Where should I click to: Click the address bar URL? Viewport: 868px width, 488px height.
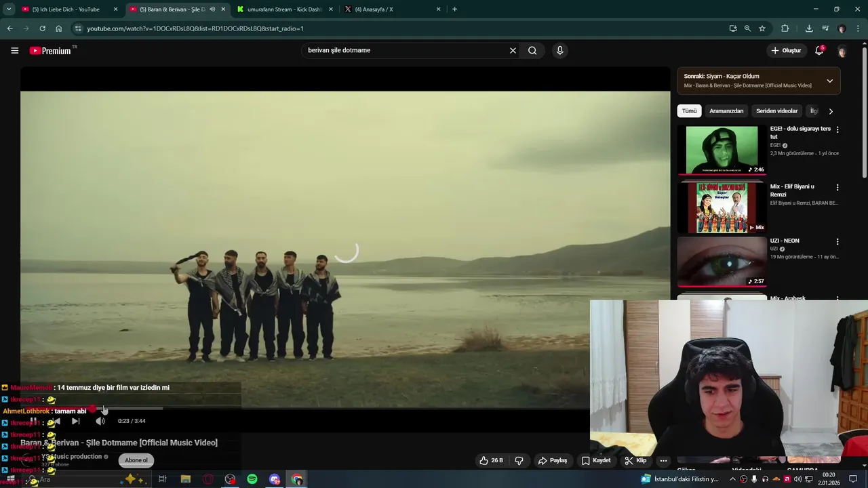point(195,28)
